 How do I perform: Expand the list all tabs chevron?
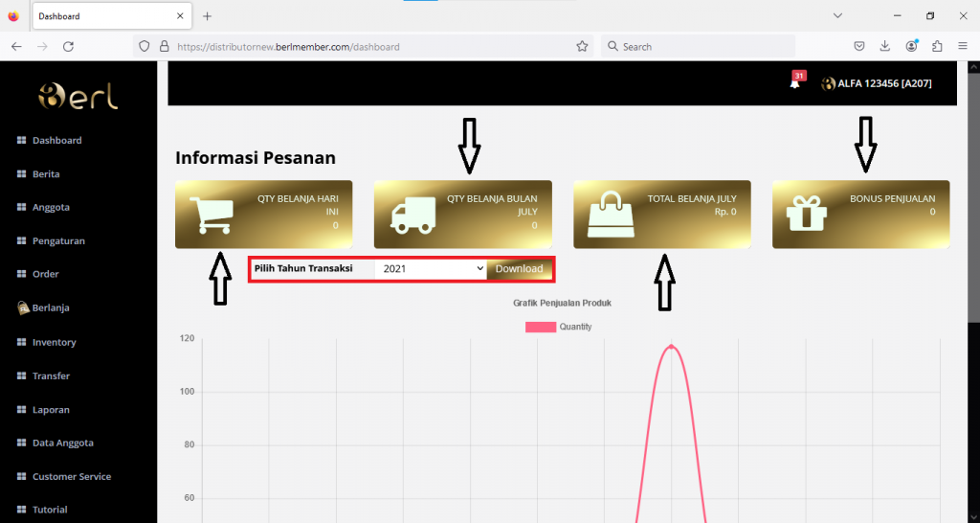point(837,16)
